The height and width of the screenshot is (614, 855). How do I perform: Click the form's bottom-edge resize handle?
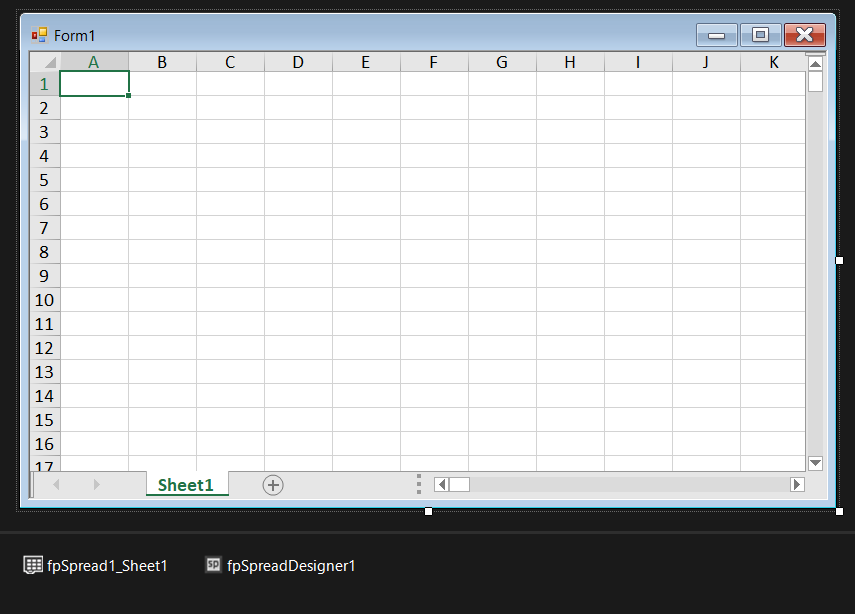click(429, 511)
